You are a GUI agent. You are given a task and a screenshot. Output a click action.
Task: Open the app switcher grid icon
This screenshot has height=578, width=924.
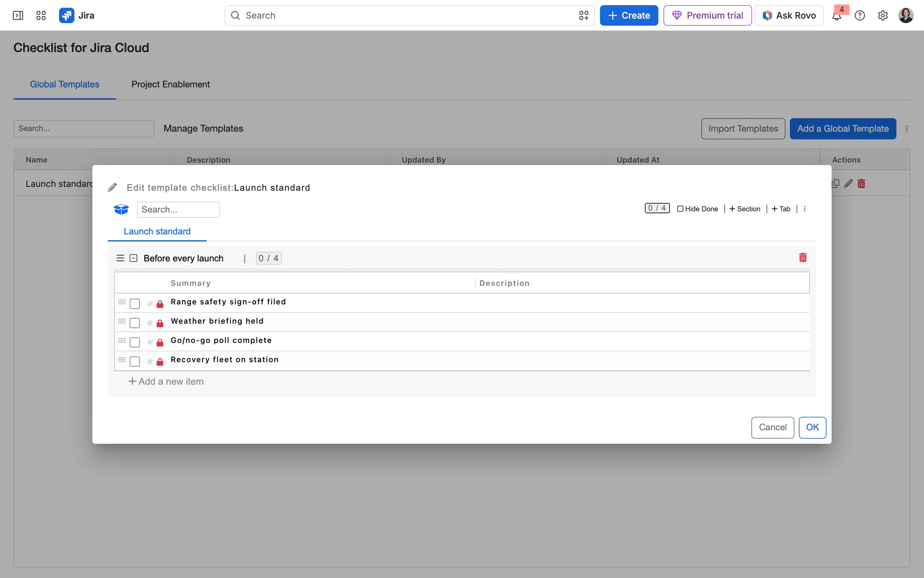click(41, 15)
